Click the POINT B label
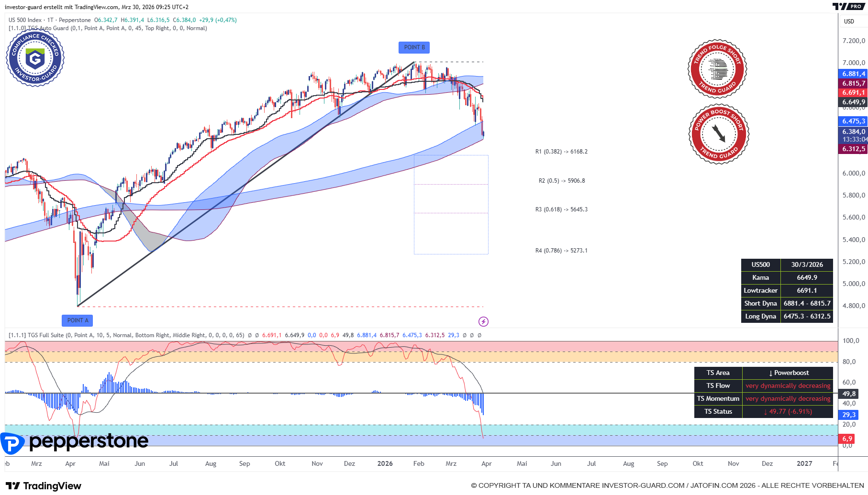868x495 pixels. pyautogui.click(x=414, y=47)
